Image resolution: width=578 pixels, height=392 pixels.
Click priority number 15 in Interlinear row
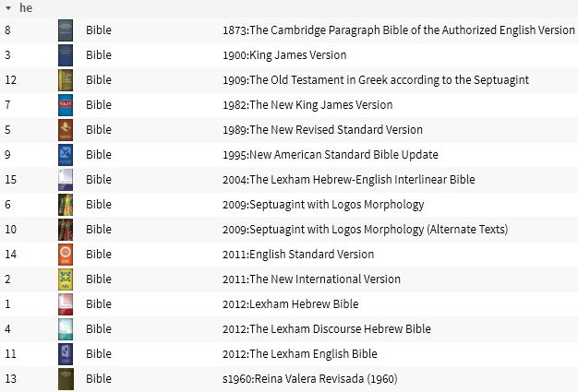coord(11,180)
